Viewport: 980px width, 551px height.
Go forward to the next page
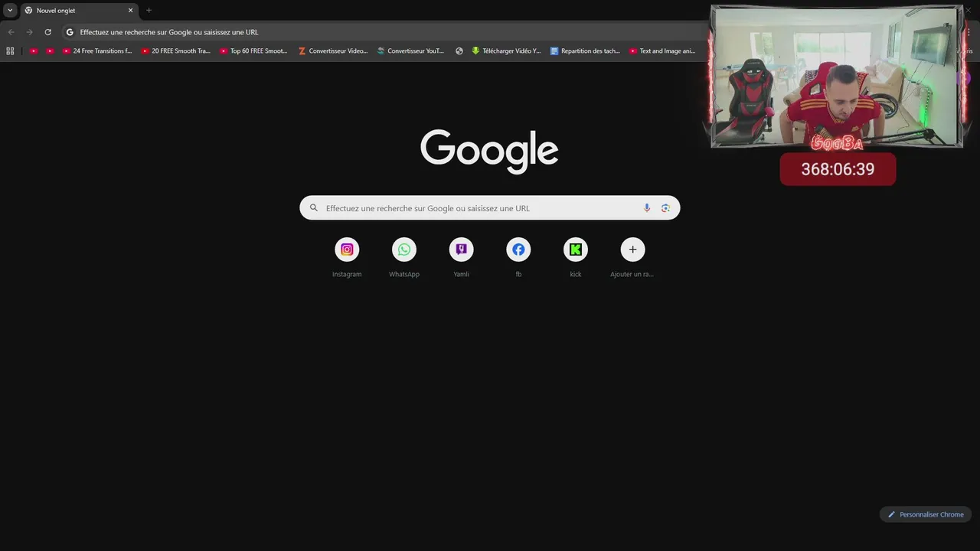coord(29,32)
